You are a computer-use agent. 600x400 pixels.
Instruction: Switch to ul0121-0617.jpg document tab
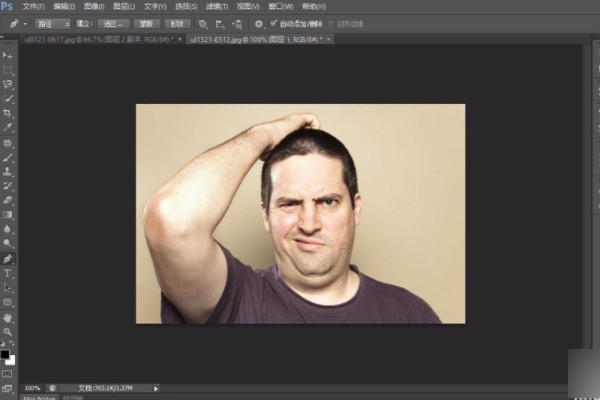pos(98,39)
